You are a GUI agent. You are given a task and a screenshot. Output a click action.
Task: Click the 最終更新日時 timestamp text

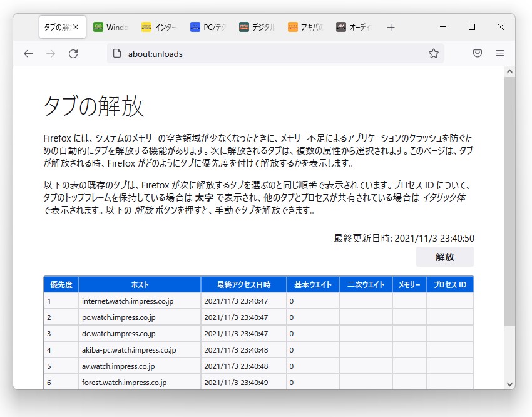click(x=404, y=238)
